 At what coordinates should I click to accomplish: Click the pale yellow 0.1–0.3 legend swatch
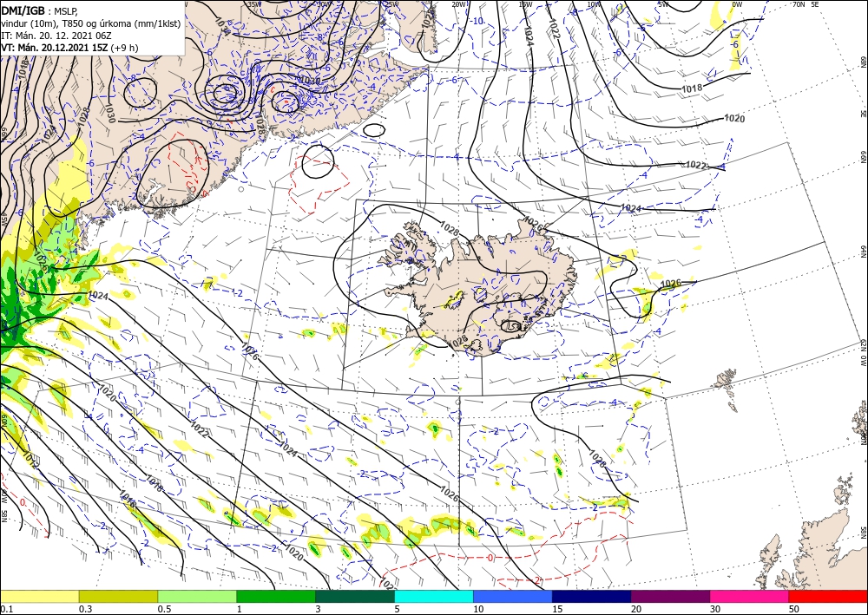(39, 596)
